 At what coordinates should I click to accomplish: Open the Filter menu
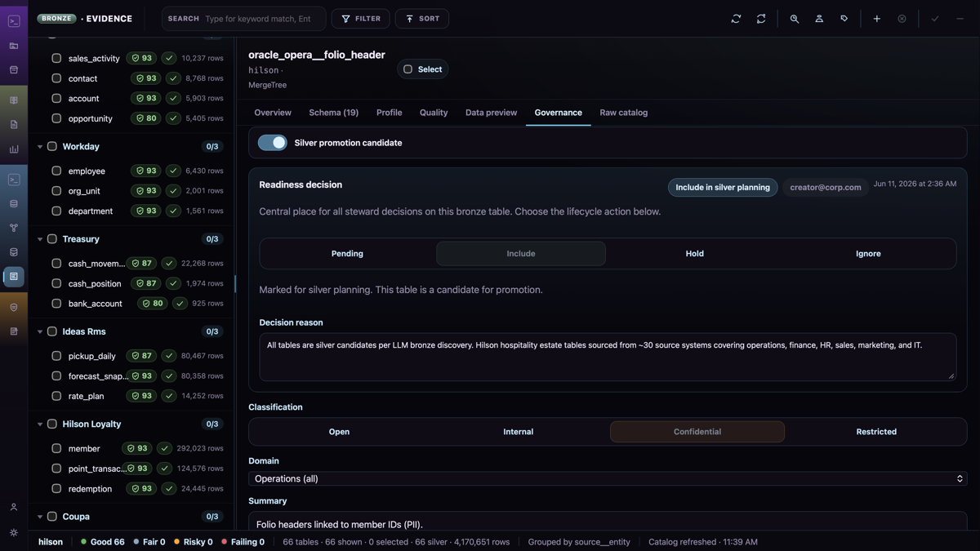click(x=360, y=19)
